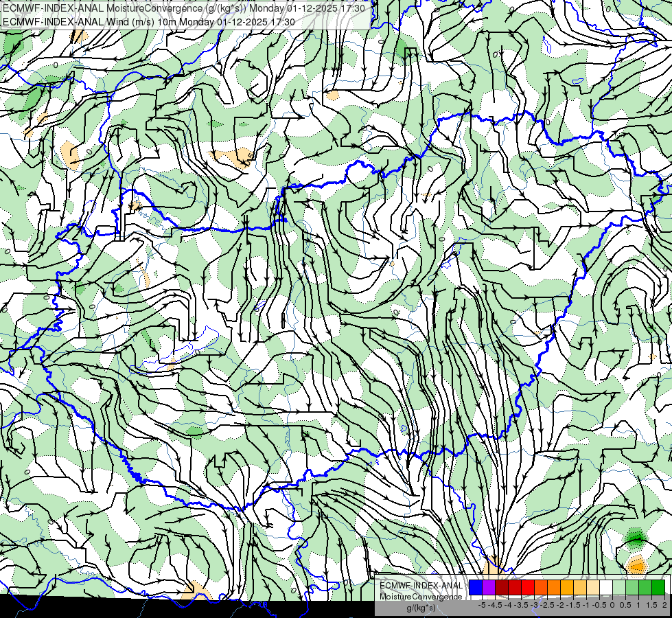The image size is (672, 618).
Task: Pick the darkest green swatch at legend end
Action: [x=658, y=587]
